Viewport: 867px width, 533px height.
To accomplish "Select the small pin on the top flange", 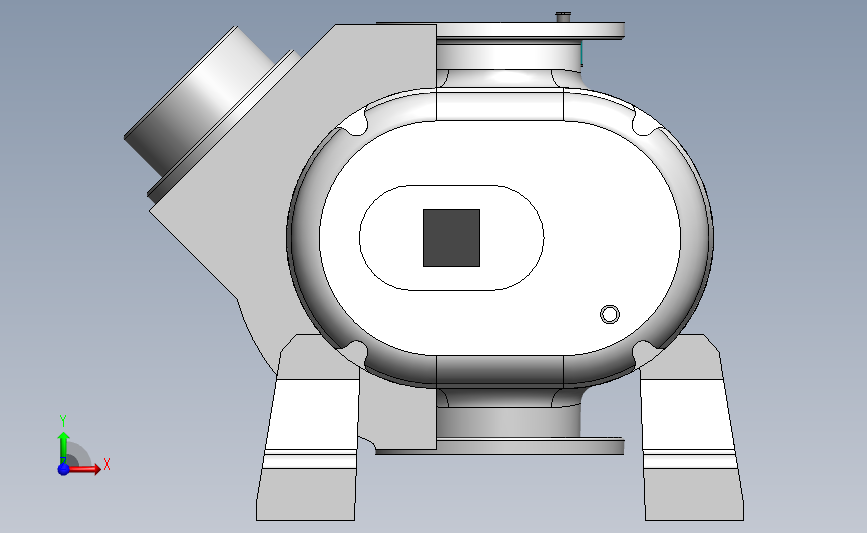I will (x=563, y=17).
